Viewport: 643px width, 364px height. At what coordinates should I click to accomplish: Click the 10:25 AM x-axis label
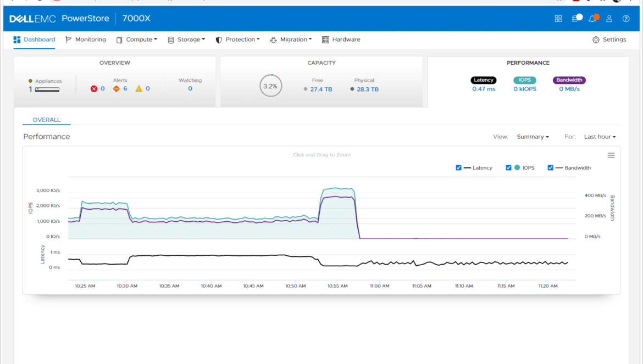[85, 286]
